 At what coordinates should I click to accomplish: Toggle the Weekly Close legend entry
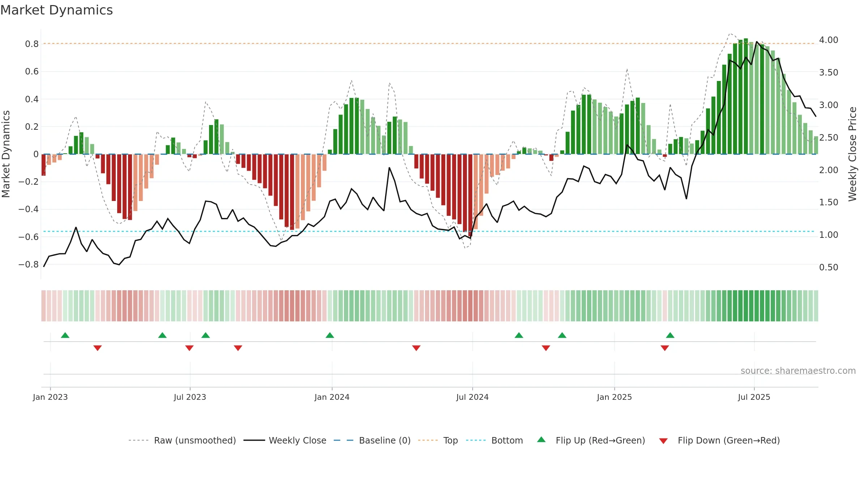285,440
